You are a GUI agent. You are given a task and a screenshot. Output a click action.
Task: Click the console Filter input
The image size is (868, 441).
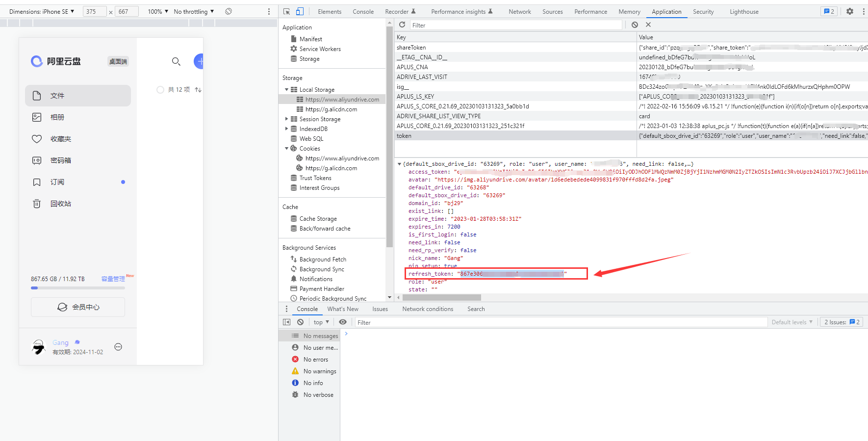(x=561, y=322)
